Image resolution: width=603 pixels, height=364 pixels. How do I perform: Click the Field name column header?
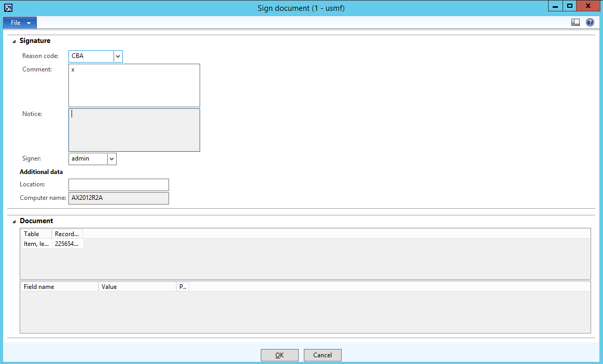59,287
